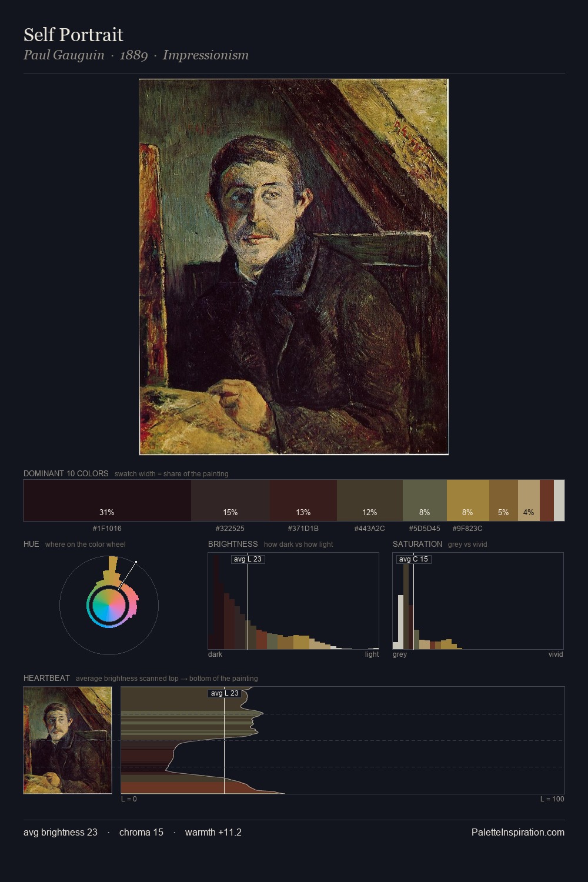This screenshot has width=588, height=882.
Task: Click the DOMINANT 10 COLORS heading
Action: [66, 473]
